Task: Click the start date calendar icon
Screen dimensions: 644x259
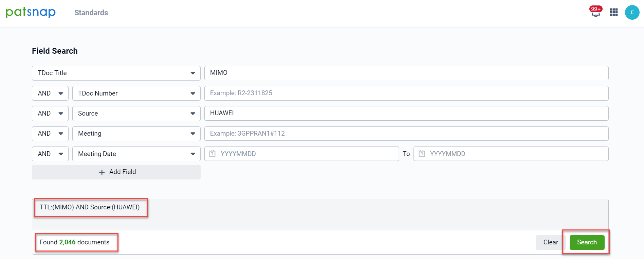Action: pos(213,154)
